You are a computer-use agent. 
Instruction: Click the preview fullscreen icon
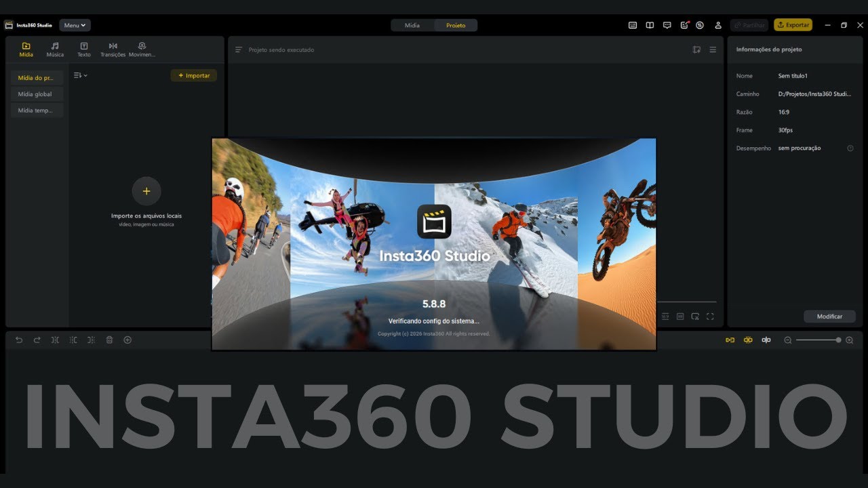coord(710,316)
